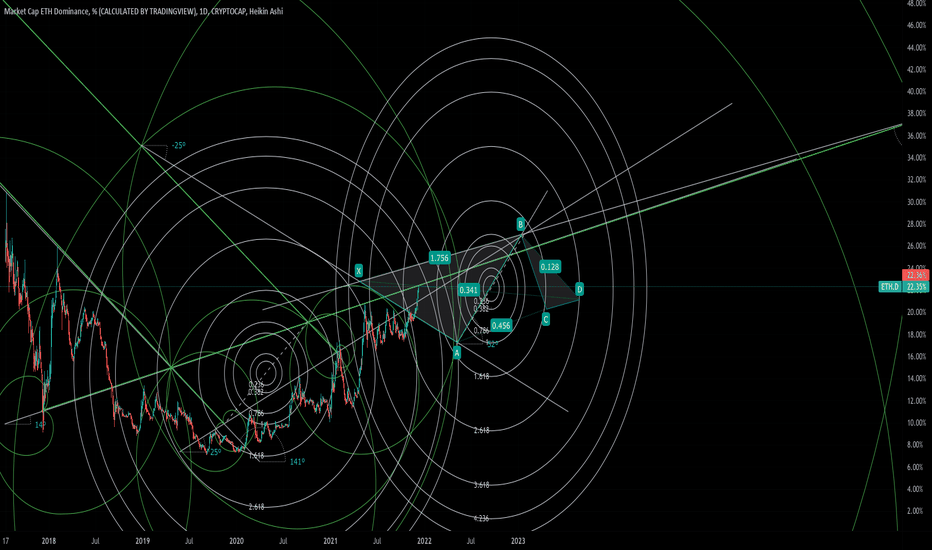Viewport: 932px width, 550px height.
Task: Click the 141° angle label
Action: click(x=297, y=461)
